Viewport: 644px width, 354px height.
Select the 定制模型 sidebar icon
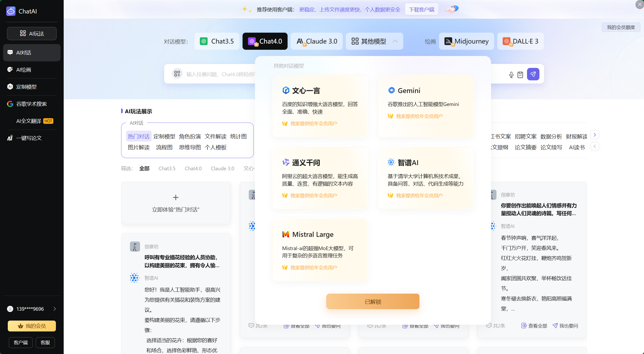[10, 86]
